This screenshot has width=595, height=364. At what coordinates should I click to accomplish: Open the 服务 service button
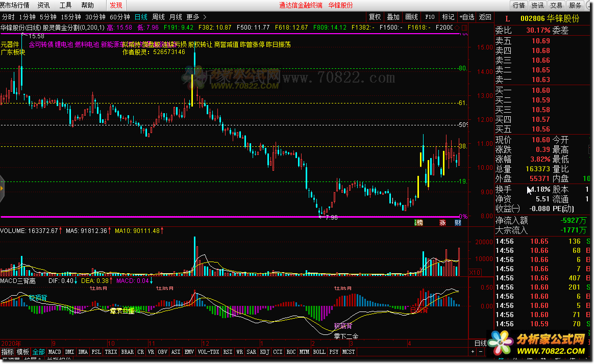575,5
